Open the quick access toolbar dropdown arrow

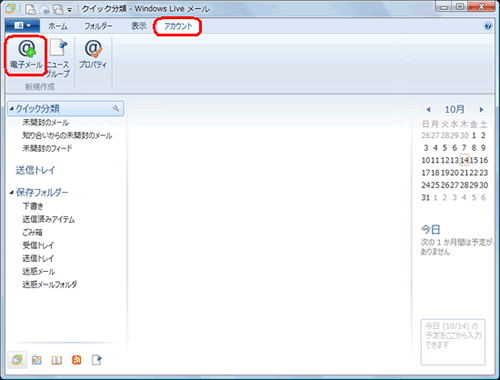click(70, 10)
